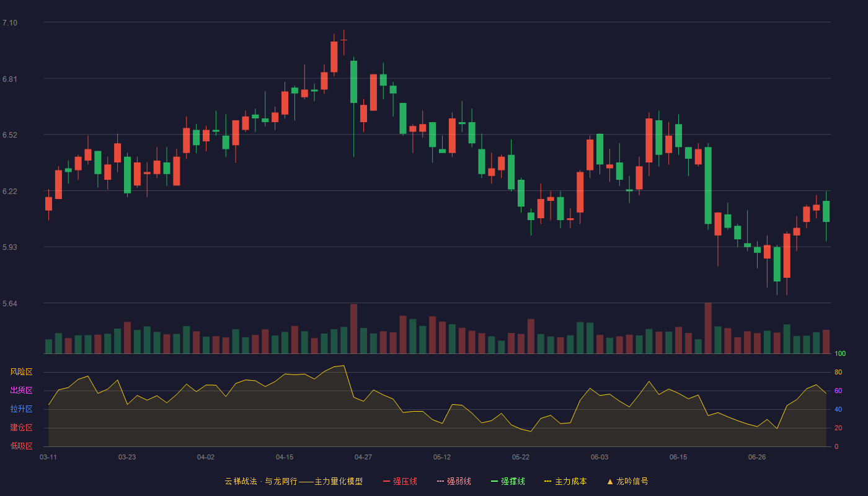This screenshot has width=868, height=496.
Task: Click the 出货区 zone label
Action: coord(21,391)
